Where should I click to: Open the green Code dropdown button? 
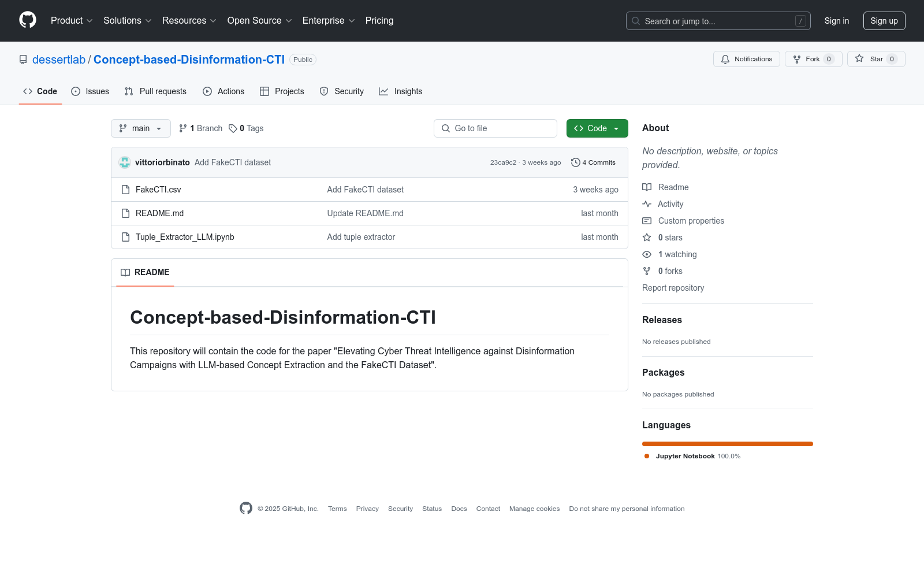tap(597, 128)
